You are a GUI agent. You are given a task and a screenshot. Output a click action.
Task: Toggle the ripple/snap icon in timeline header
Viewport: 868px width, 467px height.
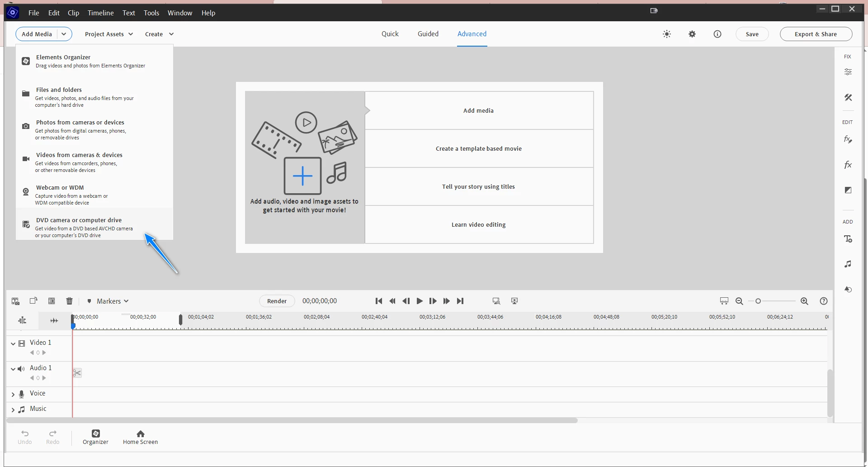point(54,320)
